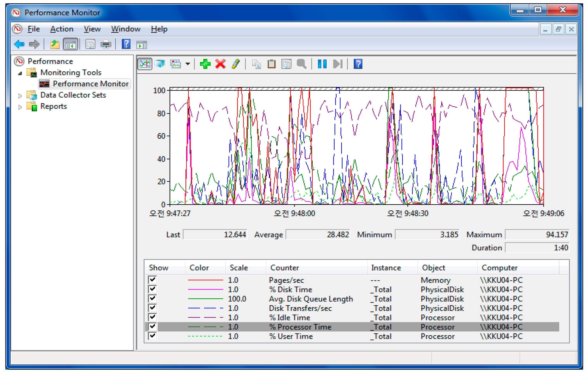This screenshot has height=372, width=588.
Task: Select Performance Monitor tree item
Action: 91,84
